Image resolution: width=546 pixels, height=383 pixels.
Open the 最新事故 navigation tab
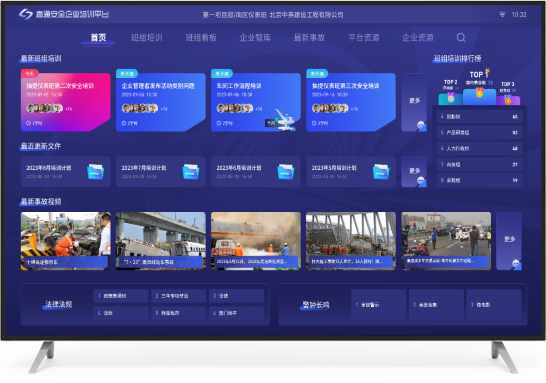310,38
